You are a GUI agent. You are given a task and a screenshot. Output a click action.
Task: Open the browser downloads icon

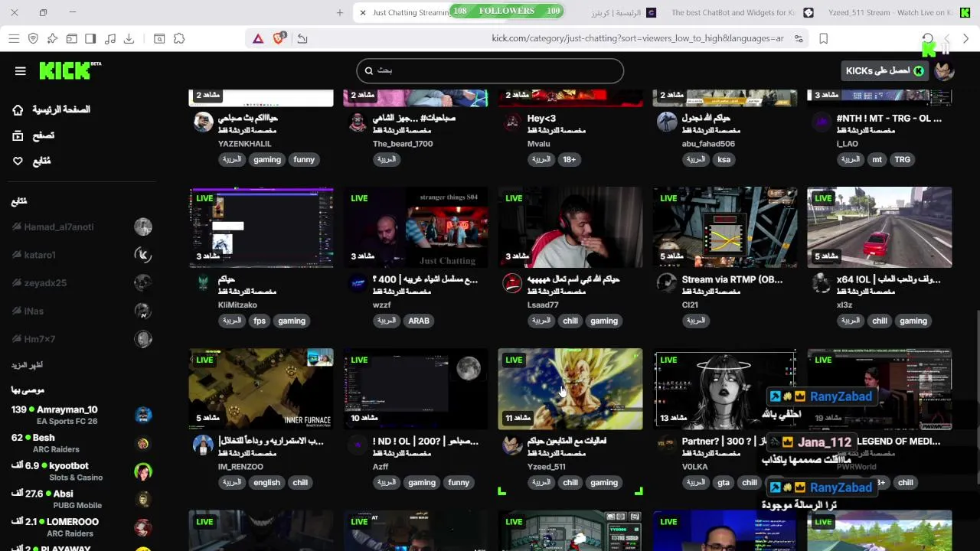pyautogui.click(x=129, y=38)
